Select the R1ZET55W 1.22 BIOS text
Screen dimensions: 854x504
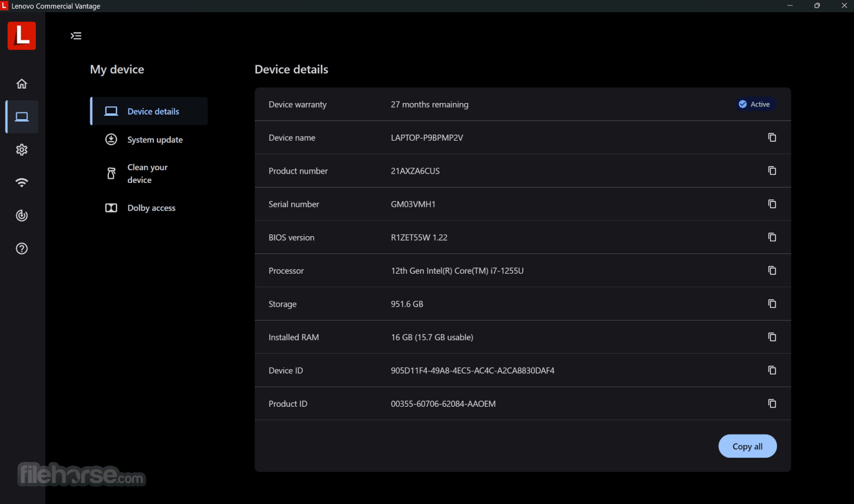coord(419,238)
